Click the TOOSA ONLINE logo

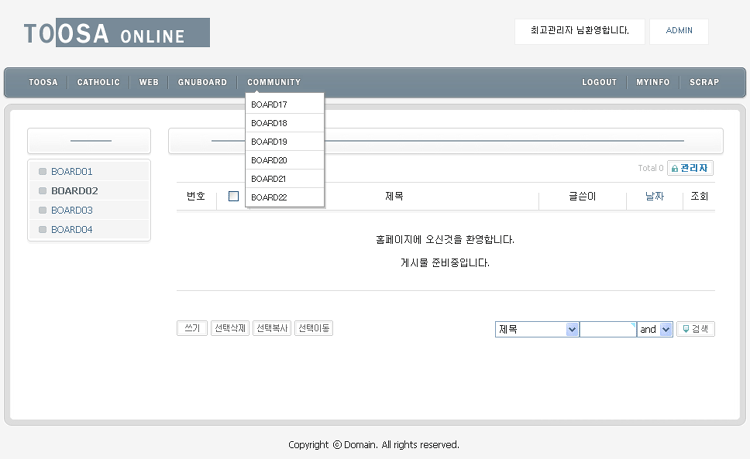116,33
